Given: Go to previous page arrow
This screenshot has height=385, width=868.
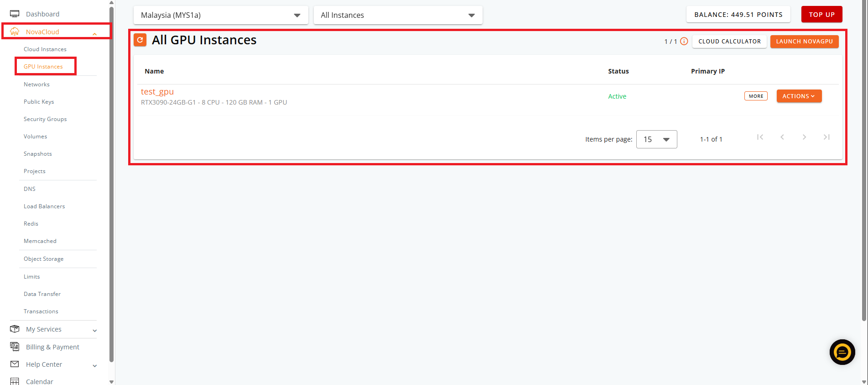Looking at the screenshot, I should [x=782, y=137].
